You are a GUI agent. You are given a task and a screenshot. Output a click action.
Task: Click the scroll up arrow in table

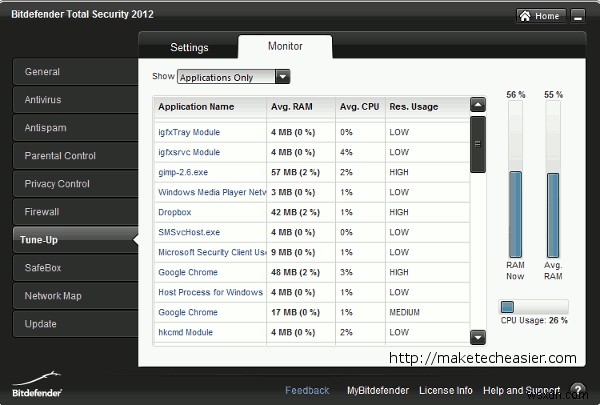pyautogui.click(x=478, y=105)
